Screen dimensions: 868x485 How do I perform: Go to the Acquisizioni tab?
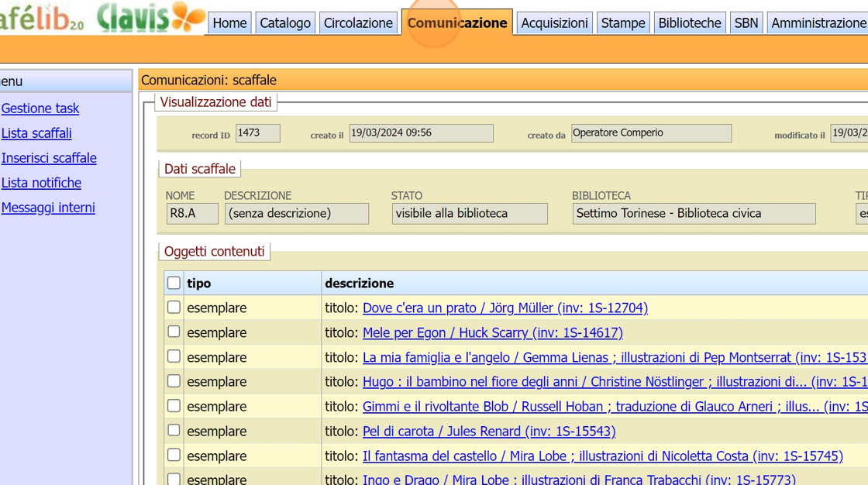tap(554, 22)
